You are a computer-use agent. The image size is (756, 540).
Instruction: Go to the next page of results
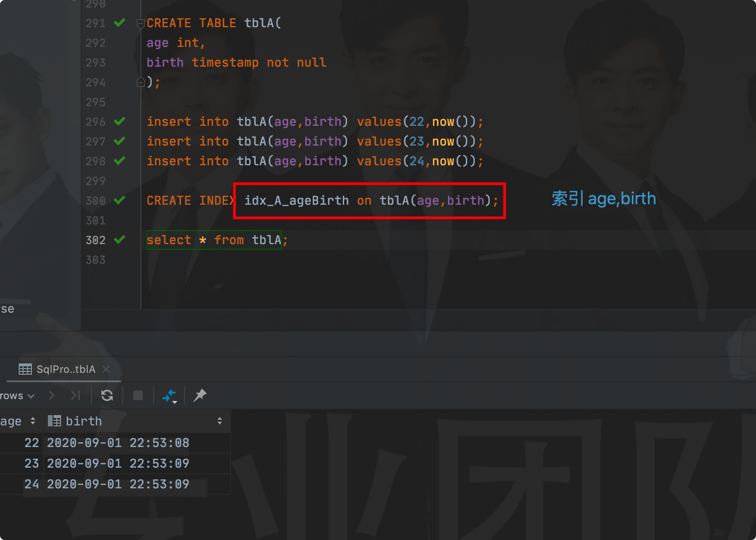(x=52, y=395)
